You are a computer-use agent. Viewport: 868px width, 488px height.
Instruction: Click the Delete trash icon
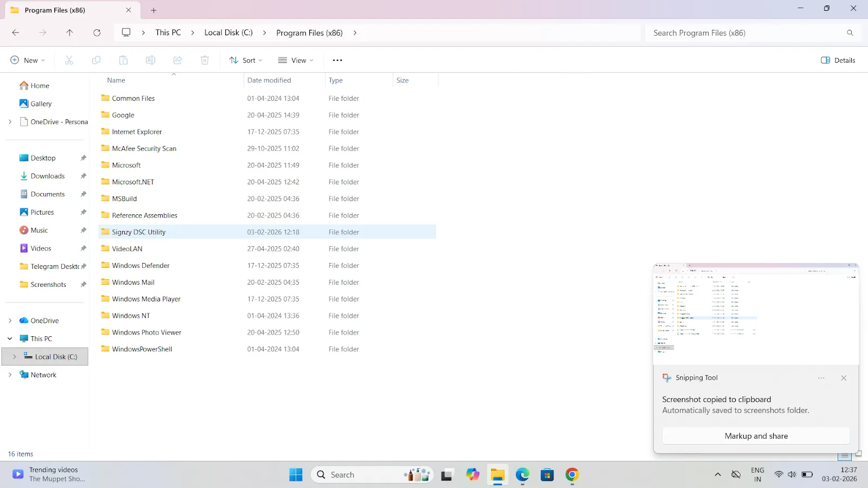(x=205, y=60)
